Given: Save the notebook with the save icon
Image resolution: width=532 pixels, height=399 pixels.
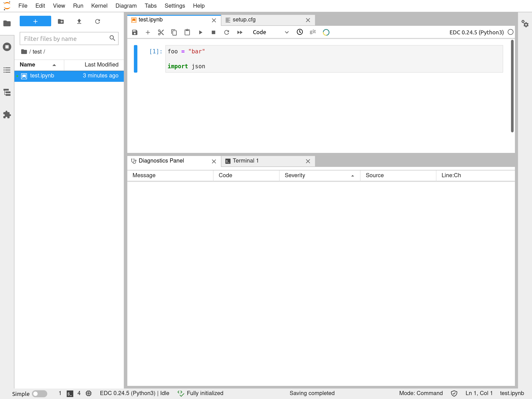Looking at the screenshot, I should click(135, 32).
